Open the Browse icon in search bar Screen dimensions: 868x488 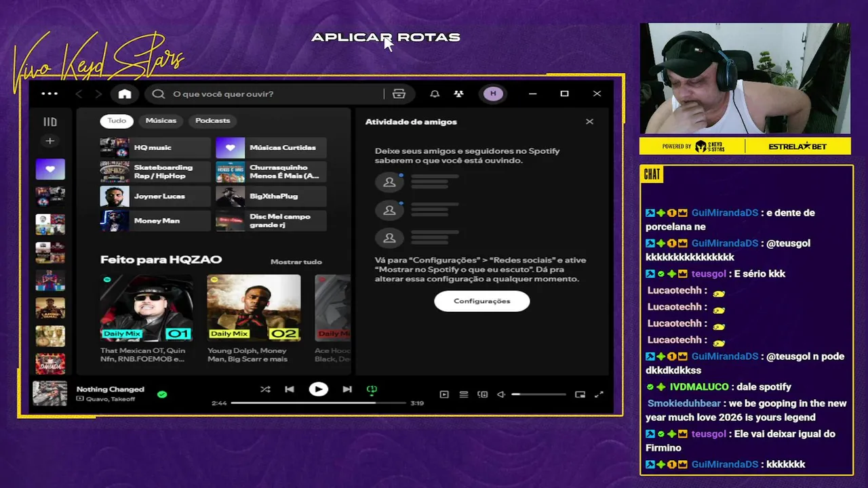[399, 94]
